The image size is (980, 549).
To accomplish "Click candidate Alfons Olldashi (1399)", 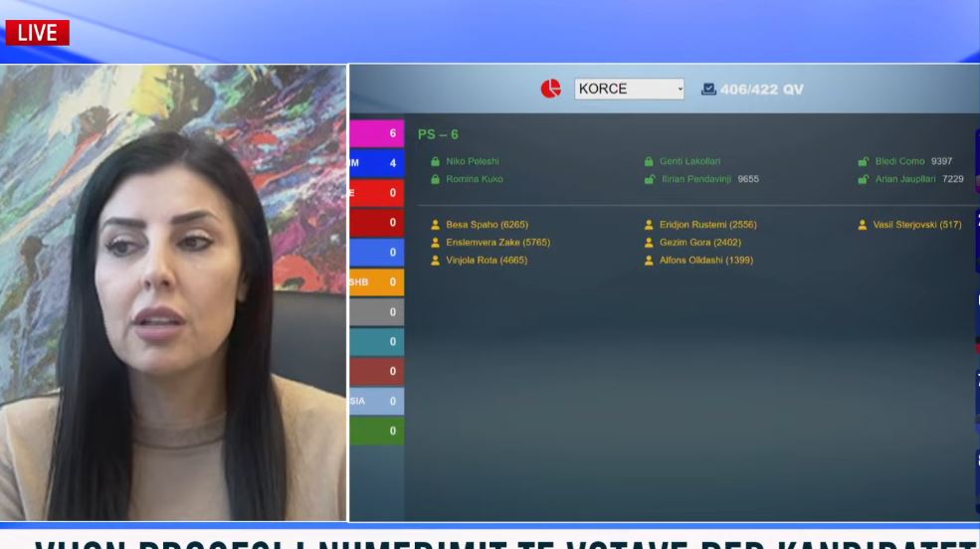I will coord(705,261).
